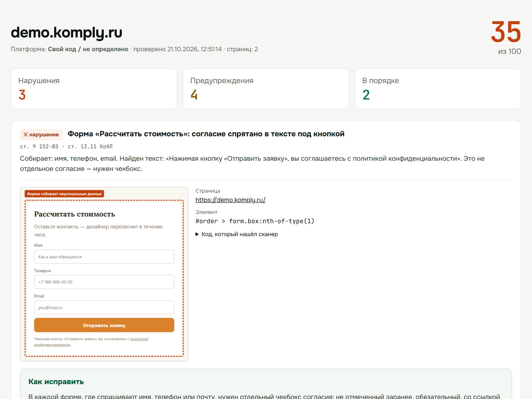Click the "Элемент" label
This screenshot has height=399, width=532.
tap(207, 212)
